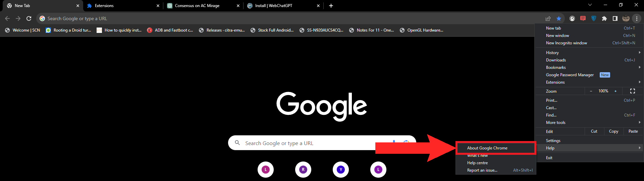
Task: Click the three-dot Chrome menu button
Action: click(x=637, y=18)
